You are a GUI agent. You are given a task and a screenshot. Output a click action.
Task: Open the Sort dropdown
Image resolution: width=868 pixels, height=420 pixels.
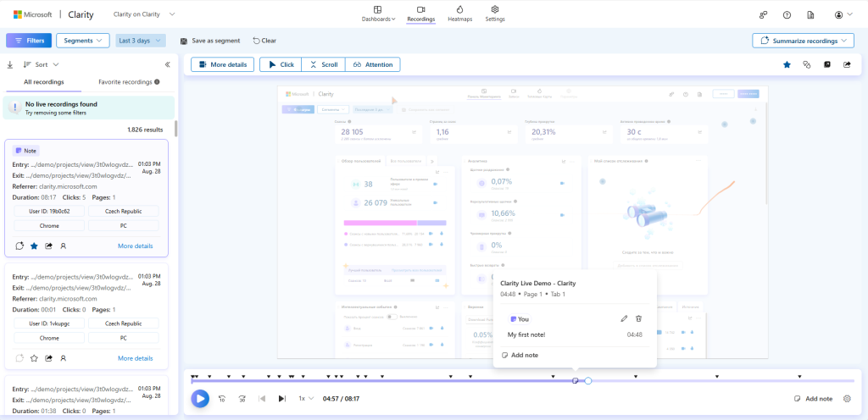point(41,64)
